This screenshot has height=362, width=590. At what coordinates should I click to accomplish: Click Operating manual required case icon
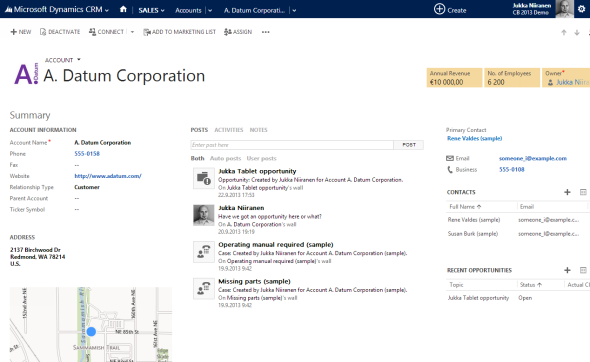(x=204, y=251)
